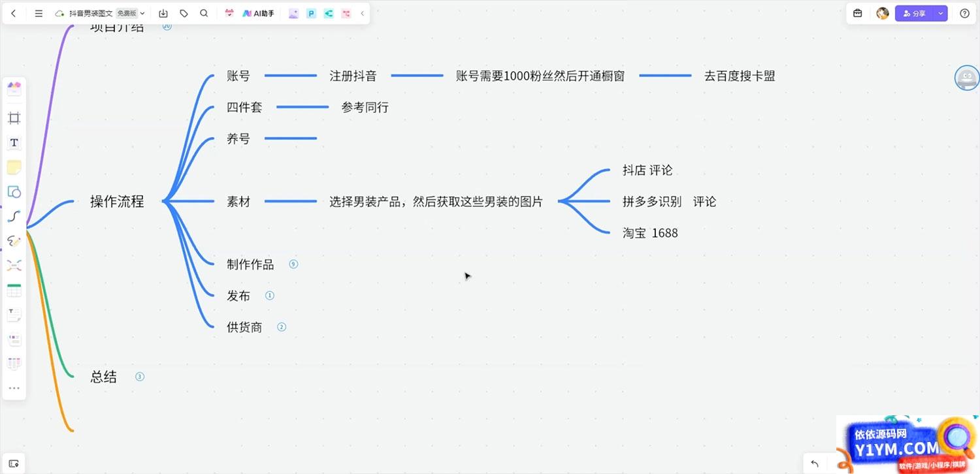Click the teal mind map plugin icon
This screenshot has height=474, width=980.
coord(329,13)
